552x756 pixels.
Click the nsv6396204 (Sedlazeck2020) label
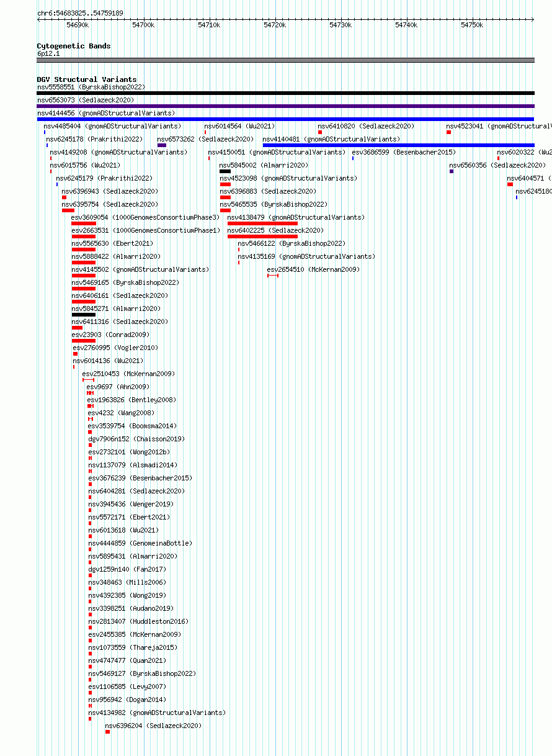coord(153,726)
